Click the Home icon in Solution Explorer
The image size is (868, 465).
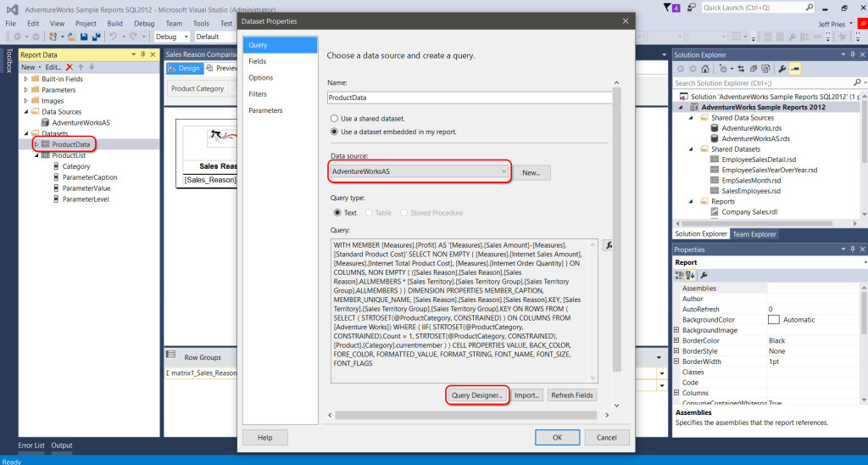[704, 69]
